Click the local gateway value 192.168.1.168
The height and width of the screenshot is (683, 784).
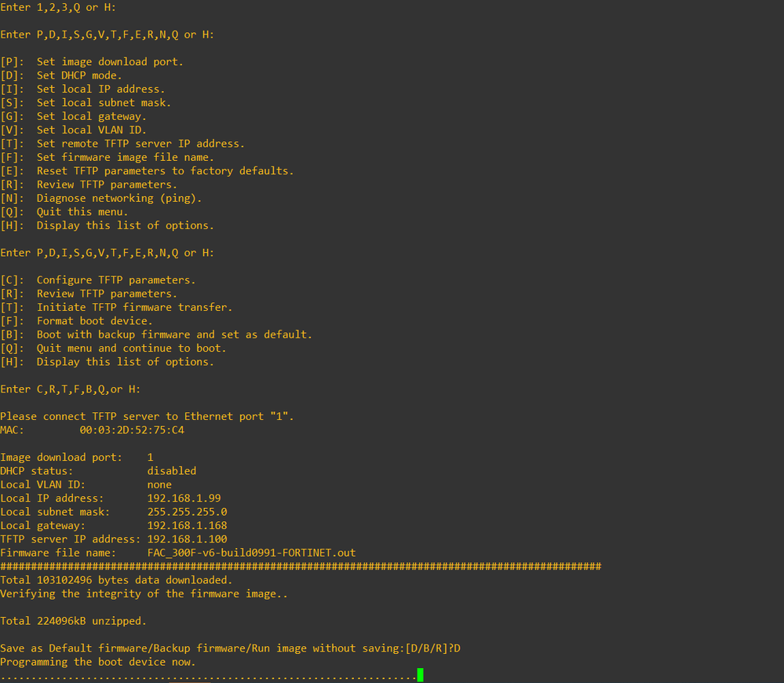pyautogui.click(x=187, y=525)
